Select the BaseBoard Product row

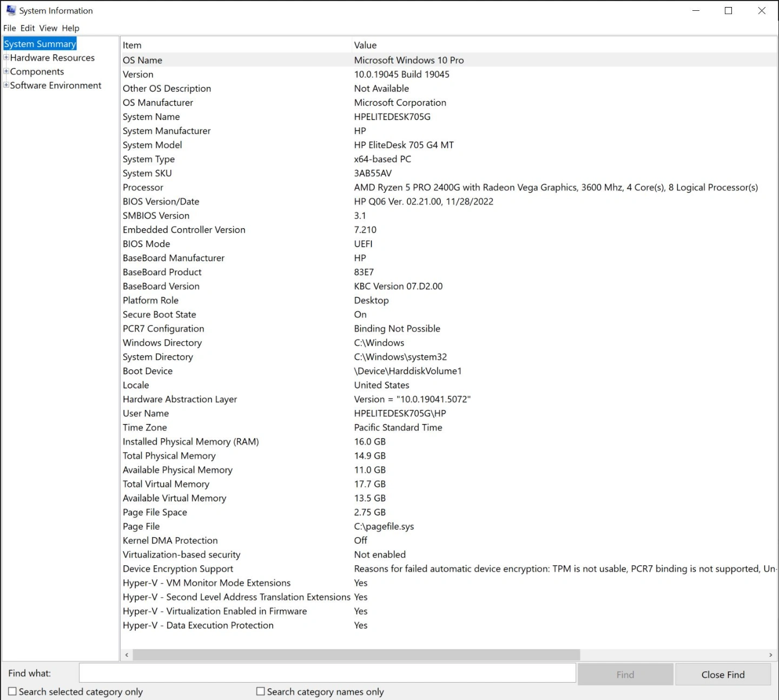pos(449,272)
